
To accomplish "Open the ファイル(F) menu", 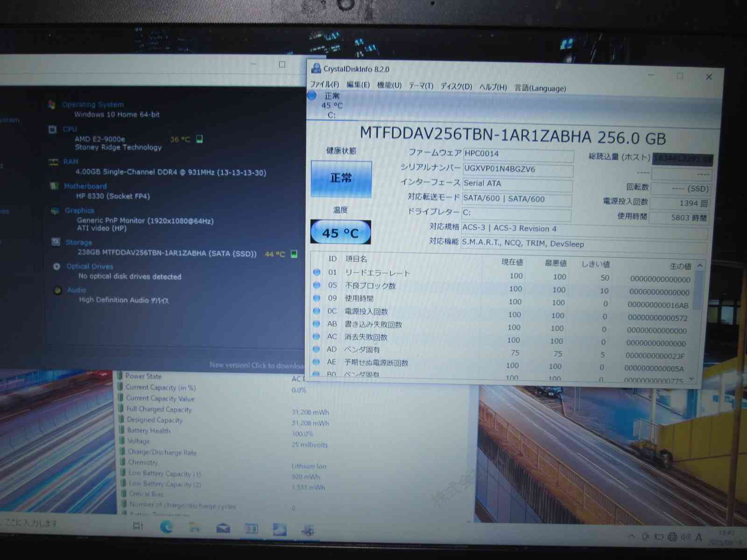I will [x=324, y=84].
